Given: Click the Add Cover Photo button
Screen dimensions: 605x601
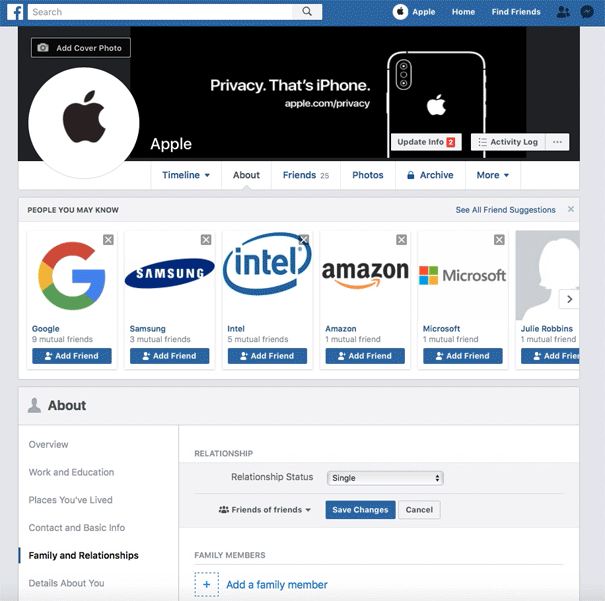Looking at the screenshot, I should pos(81,48).
